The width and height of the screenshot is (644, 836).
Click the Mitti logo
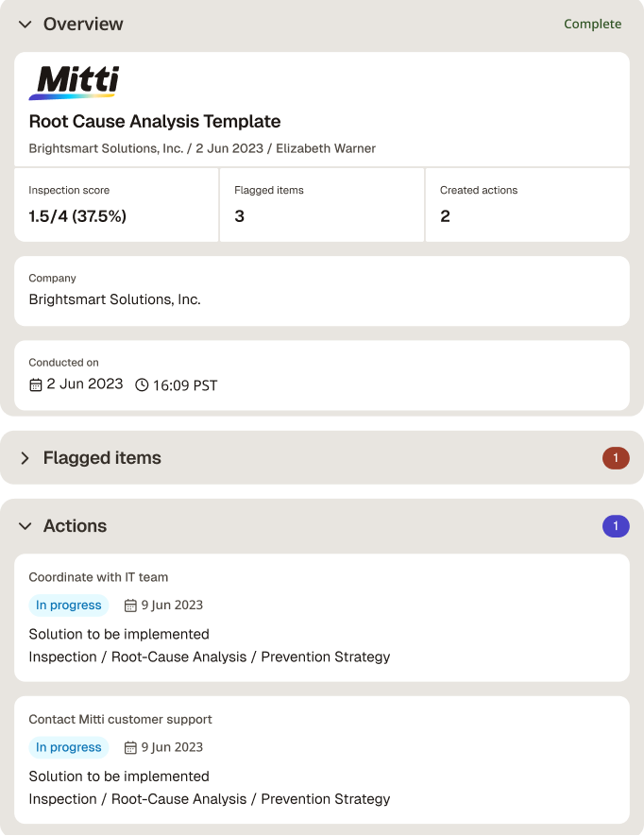point(74,82)
